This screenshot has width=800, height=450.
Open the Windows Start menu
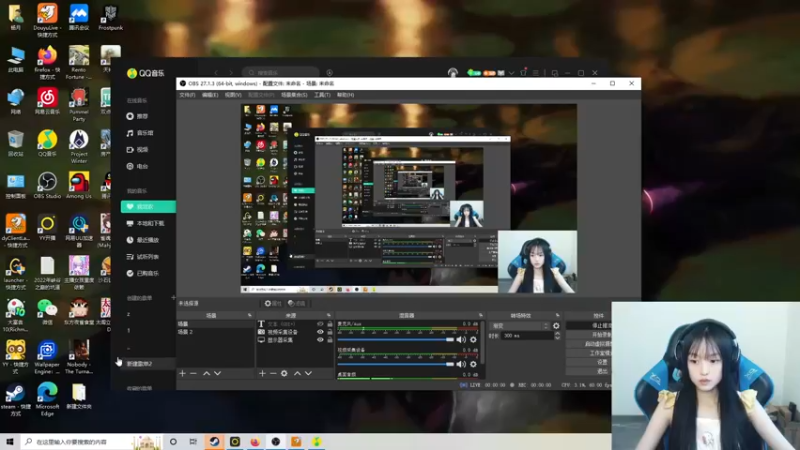pos(10,442)
